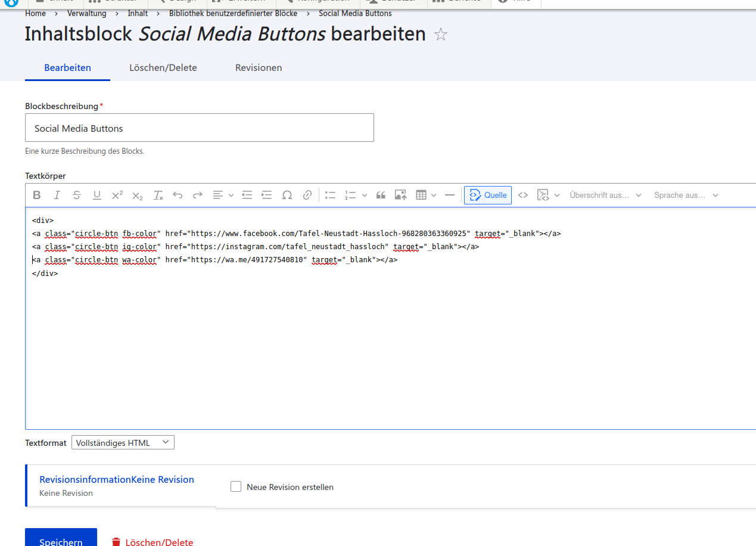This screenshot has height=546, width=756.
Task: Click the underline icon
Action: [97, 195]
